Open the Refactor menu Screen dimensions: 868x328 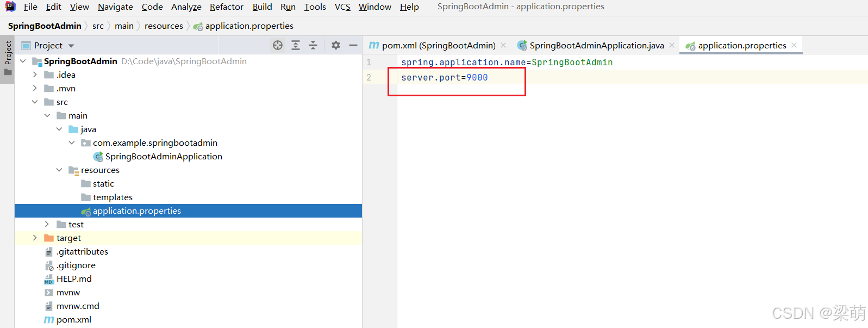(x=226, y=7)
